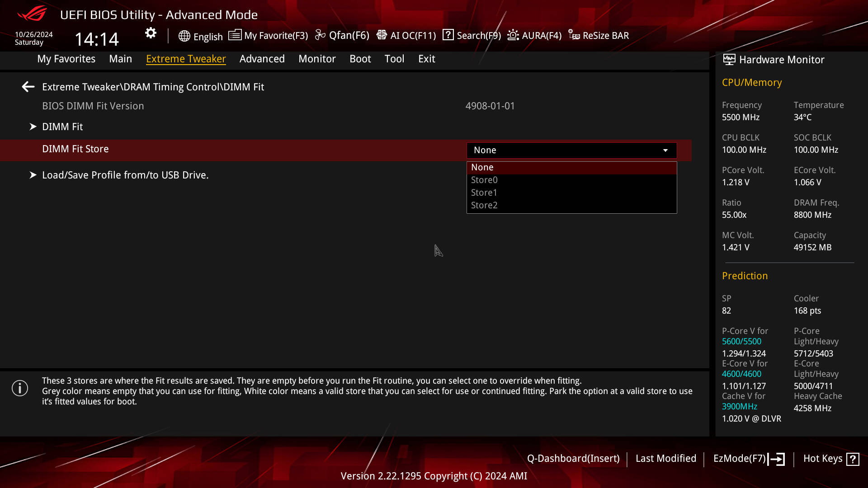Image resolution: width=868 pixels, height=488 pixels.
Task: Expand the DIMM Fit submenu
Action: 62,127
